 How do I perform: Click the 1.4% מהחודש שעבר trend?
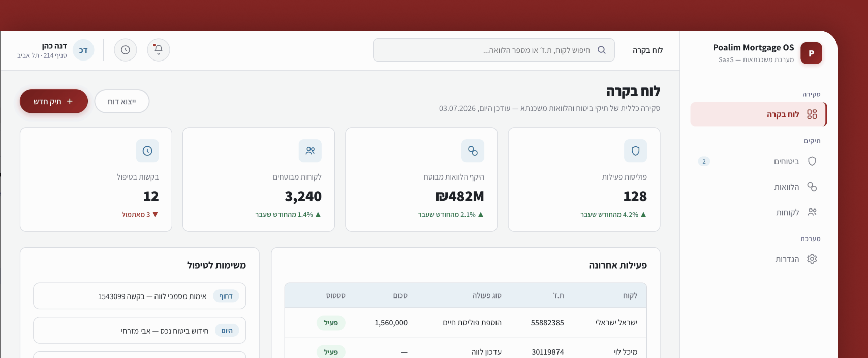point(288,215)
